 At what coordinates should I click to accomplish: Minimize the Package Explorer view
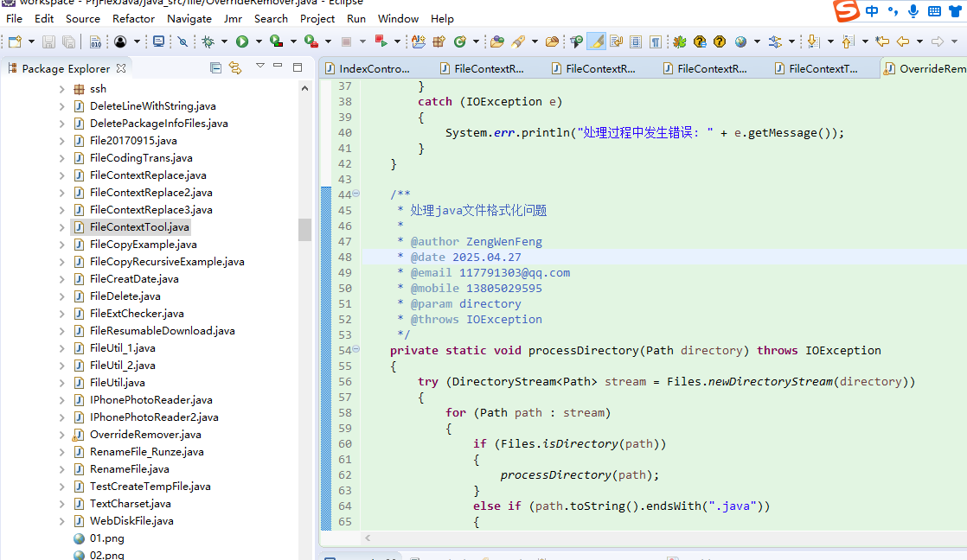click(278, 66)
